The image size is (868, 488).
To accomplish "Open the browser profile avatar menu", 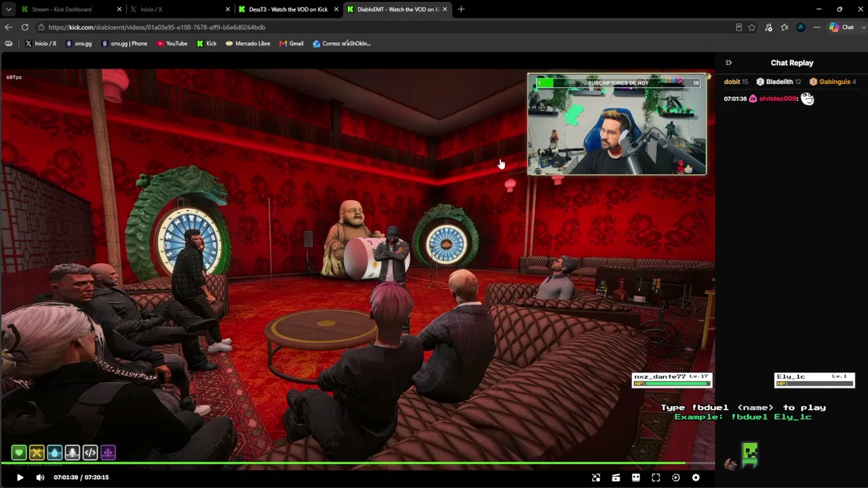I will point(801,27).
